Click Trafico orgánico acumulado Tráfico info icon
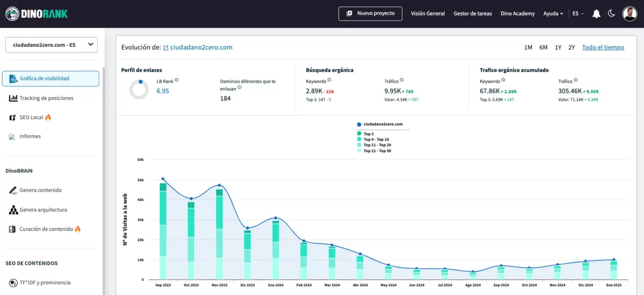The image size is (644, 295). (576, 80)
